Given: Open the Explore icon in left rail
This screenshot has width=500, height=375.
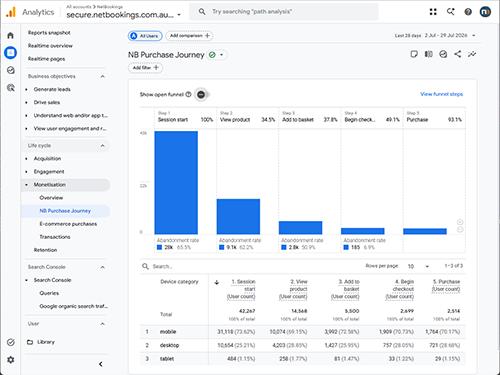Looking at the screenshot, I should 11,70.
